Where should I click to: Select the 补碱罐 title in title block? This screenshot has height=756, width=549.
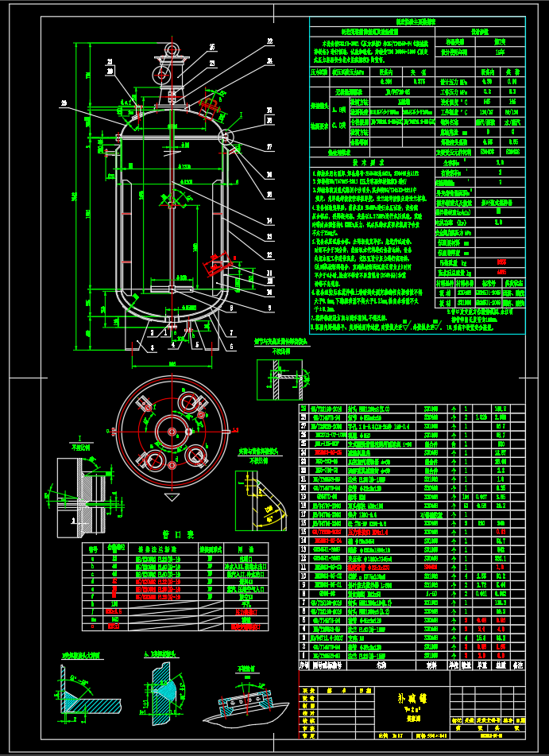[410, 698]
